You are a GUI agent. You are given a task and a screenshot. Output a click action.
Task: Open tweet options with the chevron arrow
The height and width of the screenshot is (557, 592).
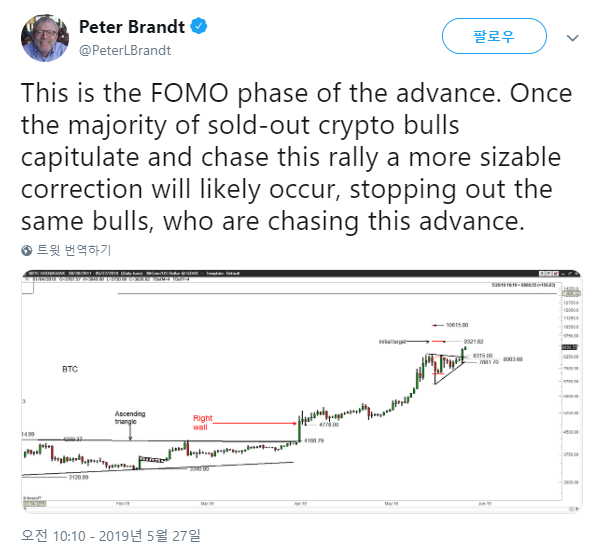click(x=572, y=38)
